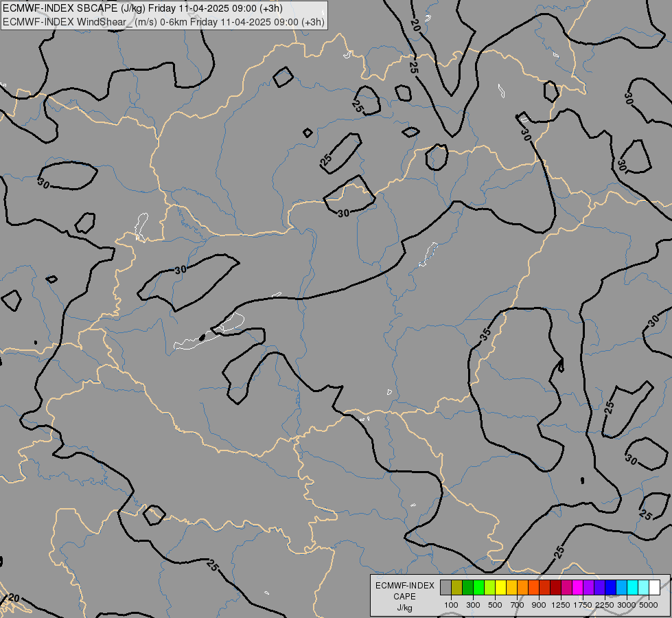Click the 'J/kg' unit in the legend
The width and height of the screenshot is (672, 618).
tap(404, 608)
